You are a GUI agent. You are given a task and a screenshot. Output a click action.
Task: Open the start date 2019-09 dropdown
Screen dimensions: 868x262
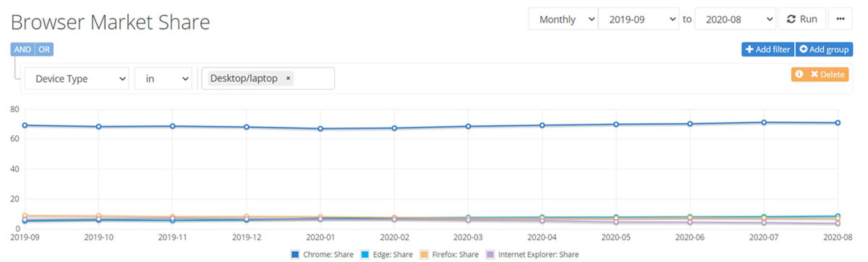pos(638,19)
